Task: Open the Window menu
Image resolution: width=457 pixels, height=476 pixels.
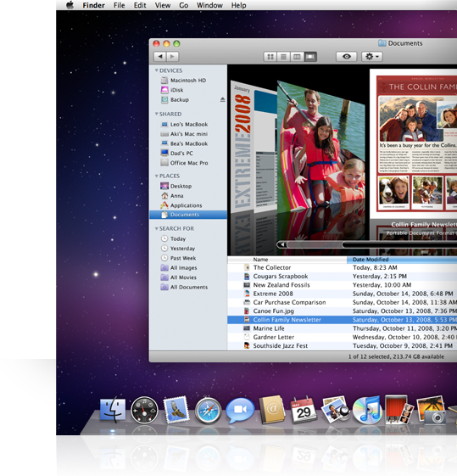Action: (x=209, y=5)
